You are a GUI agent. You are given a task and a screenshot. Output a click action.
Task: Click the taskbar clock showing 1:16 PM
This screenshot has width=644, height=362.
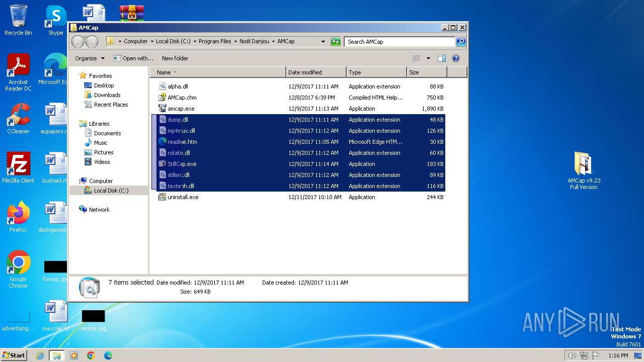[618, 355]
